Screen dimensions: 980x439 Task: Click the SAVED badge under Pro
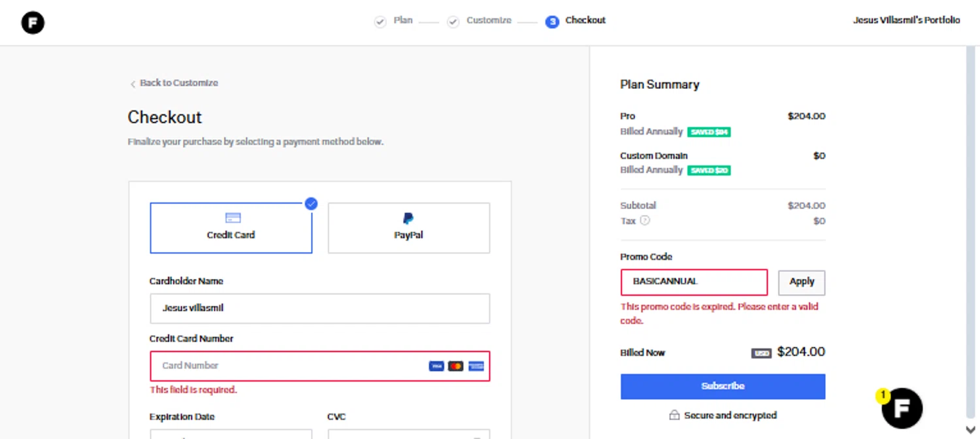point(709,132)
